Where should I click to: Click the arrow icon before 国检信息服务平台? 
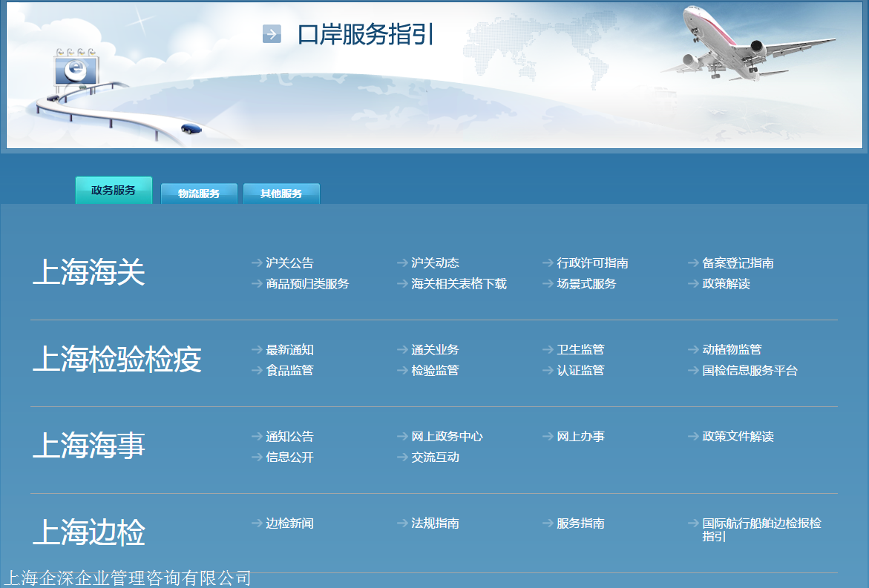click(693, 371)
